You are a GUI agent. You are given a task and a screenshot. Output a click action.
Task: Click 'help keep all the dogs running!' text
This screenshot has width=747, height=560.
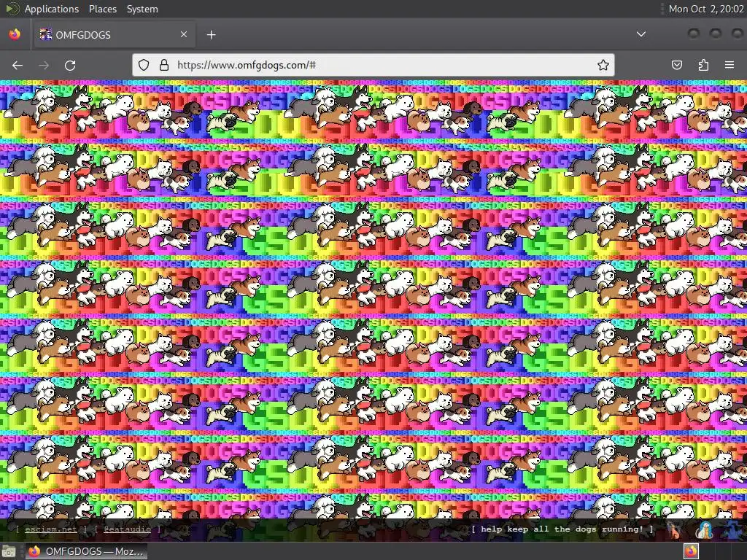[562, 529]
